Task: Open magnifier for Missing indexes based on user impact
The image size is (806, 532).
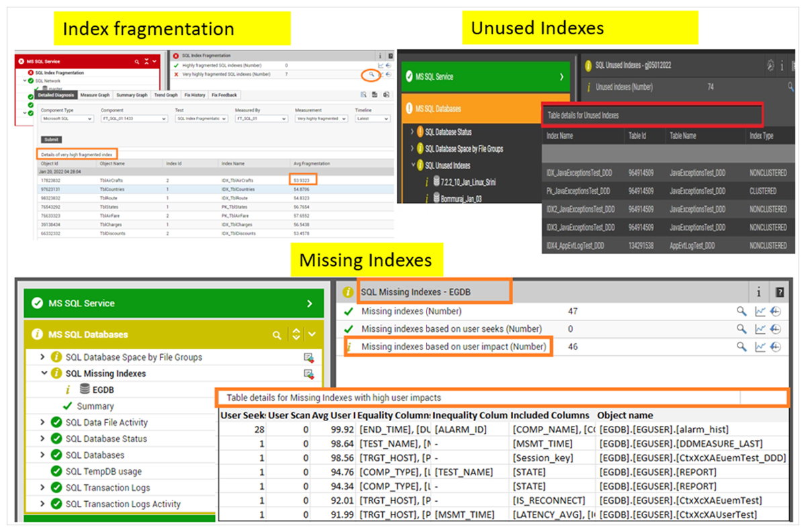Action: (741, 347)
